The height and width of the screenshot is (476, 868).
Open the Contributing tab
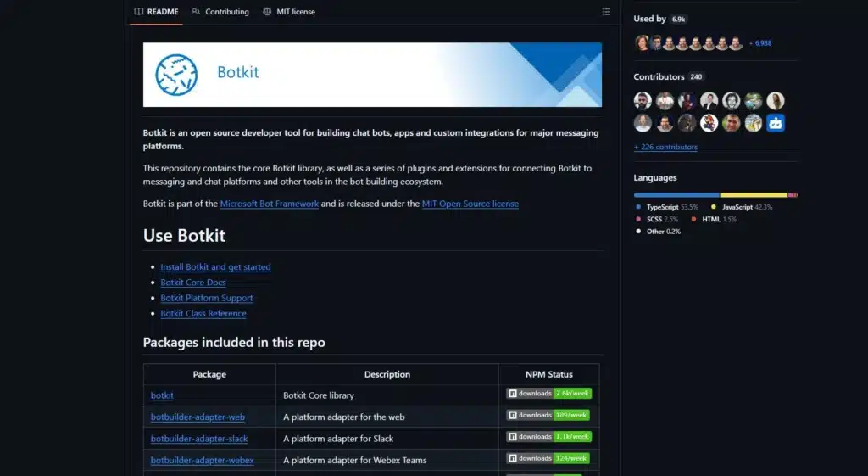coord(220,12)
